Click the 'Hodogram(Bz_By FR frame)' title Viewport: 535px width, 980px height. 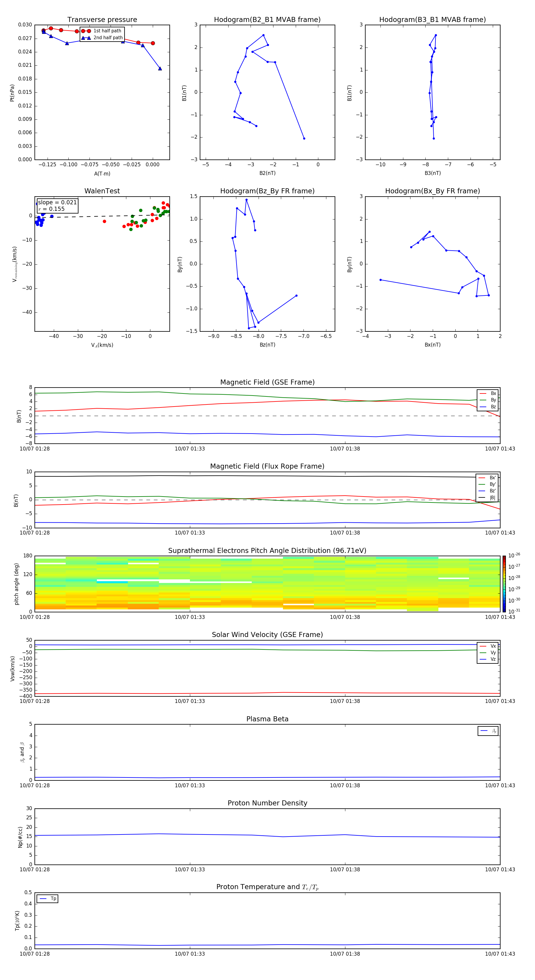coord(267,191)
